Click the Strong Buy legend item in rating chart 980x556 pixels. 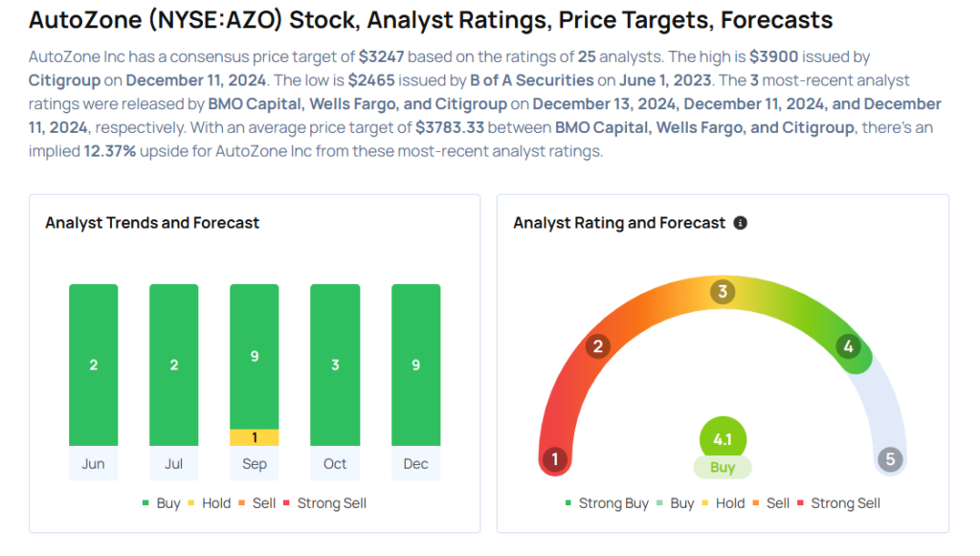point(607,502)
